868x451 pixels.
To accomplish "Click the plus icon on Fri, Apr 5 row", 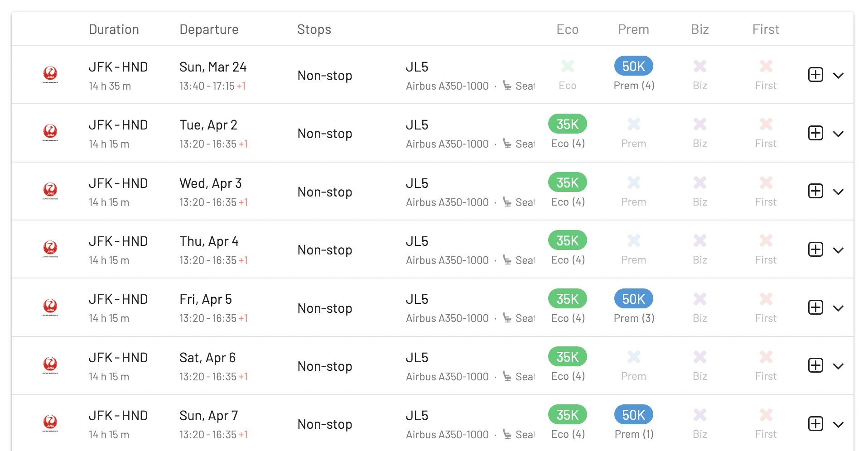I will [815, 307].
